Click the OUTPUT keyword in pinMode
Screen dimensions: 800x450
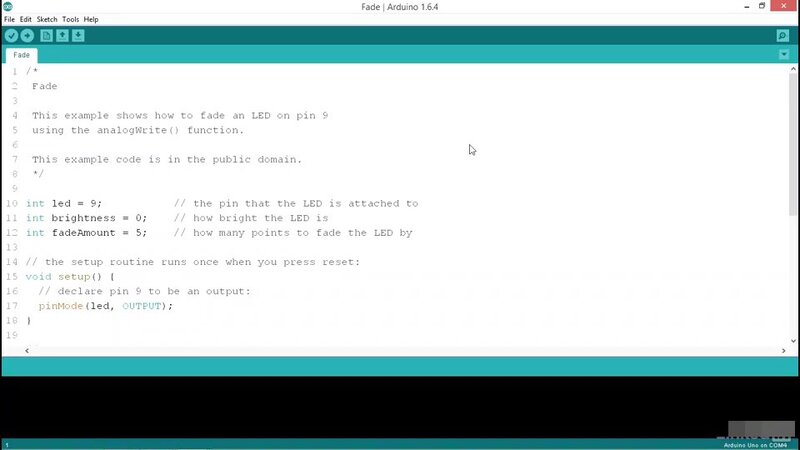tap(141, 306)
